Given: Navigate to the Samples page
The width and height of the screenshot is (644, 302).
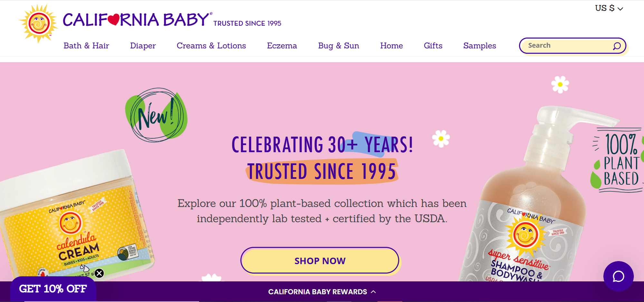Looking at the screenshot, I should coord(479,46).
